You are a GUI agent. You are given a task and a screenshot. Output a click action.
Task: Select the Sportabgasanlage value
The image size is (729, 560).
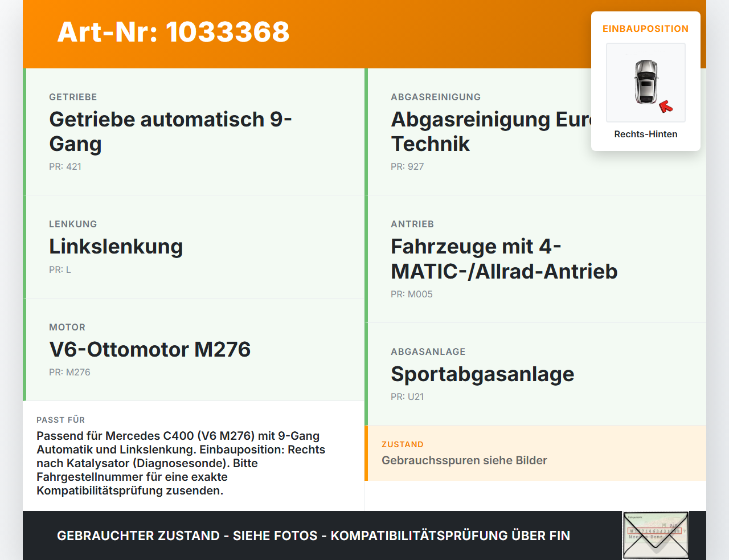(x=482, y=374)
